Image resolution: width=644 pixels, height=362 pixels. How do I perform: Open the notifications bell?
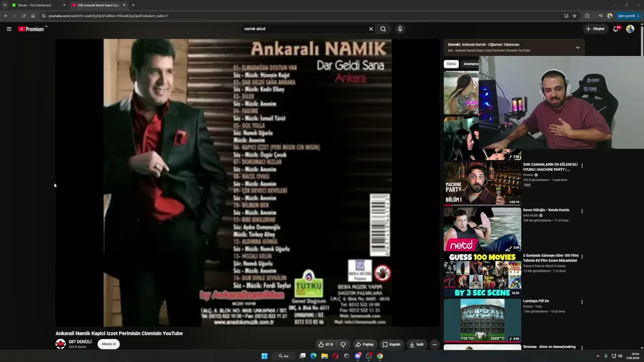tap(616, 29)
